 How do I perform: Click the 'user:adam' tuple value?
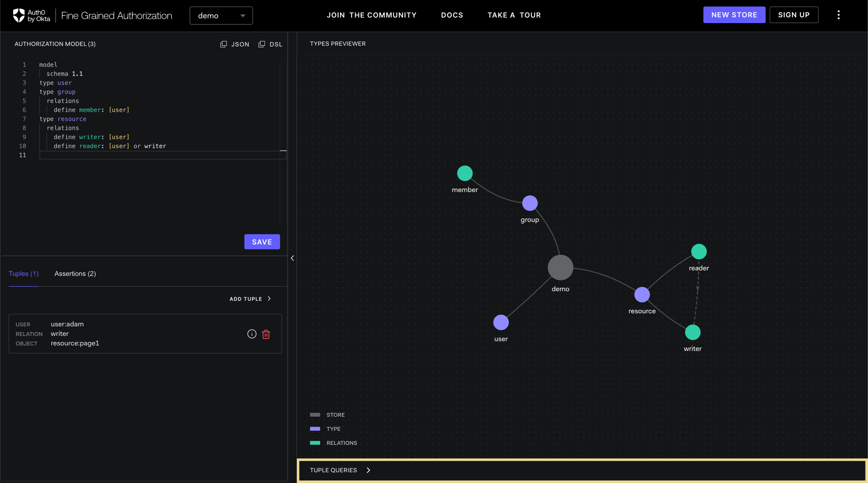(67, 324)
